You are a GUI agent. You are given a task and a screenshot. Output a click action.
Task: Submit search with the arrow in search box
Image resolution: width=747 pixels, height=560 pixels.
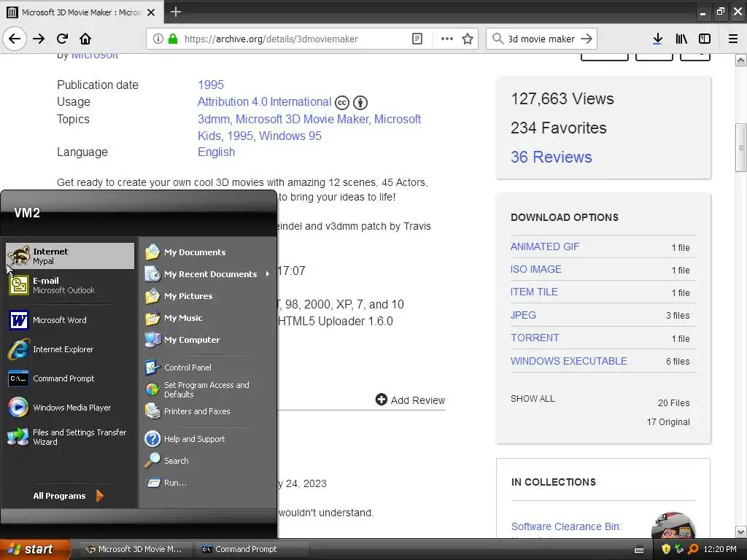point(587,39)
